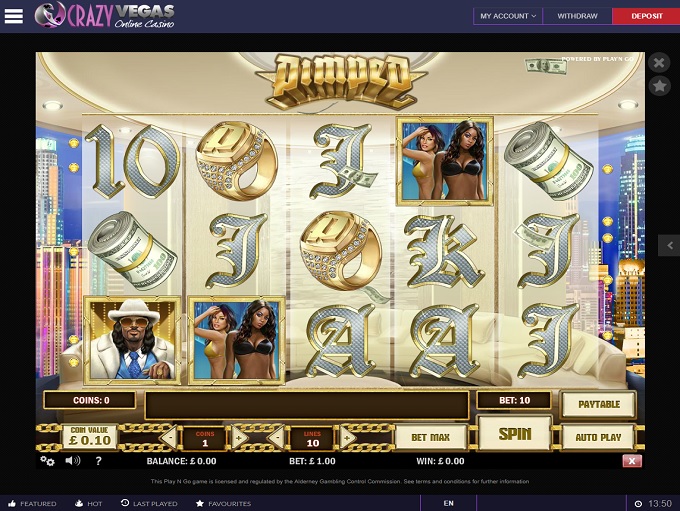Decrease coins with left arrow

[x=170, y=438]
